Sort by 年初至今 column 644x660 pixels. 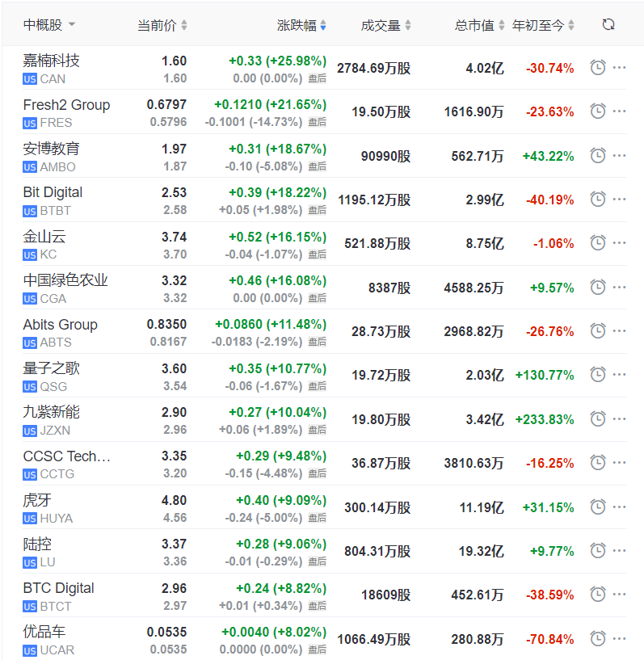[x=543, y=25]
